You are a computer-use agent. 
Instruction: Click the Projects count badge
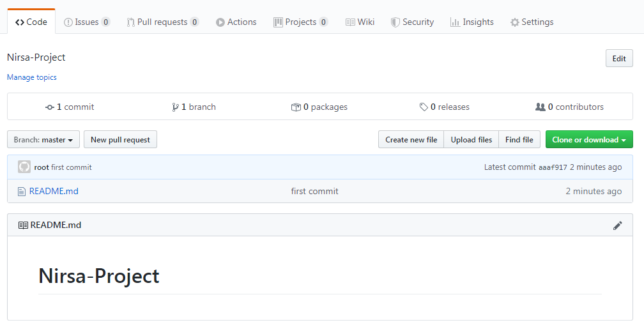click(323, 22)
